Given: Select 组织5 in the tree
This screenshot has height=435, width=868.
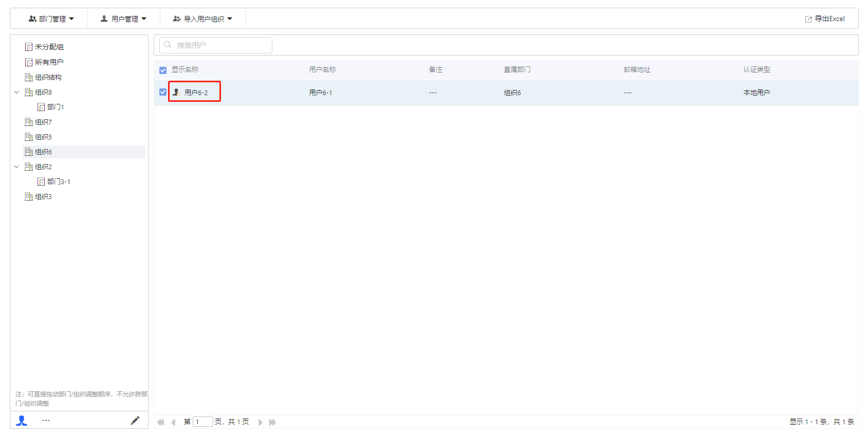Looking at the screenshot, I should point(43,137).
